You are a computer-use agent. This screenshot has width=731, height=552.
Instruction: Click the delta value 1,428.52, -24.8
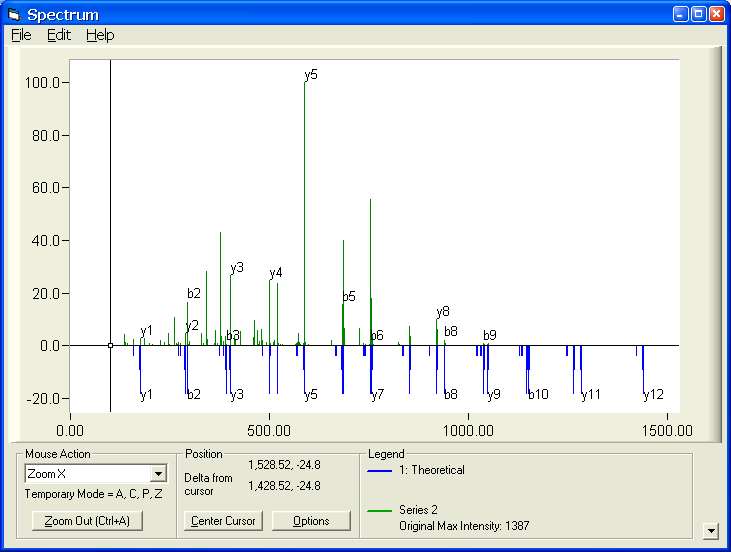click(x=284, y=486)
